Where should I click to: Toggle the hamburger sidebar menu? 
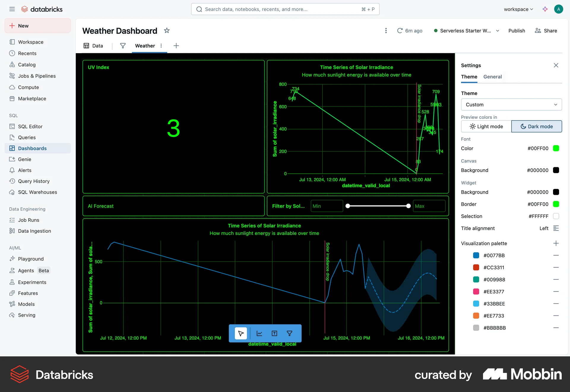pos(12,9)
